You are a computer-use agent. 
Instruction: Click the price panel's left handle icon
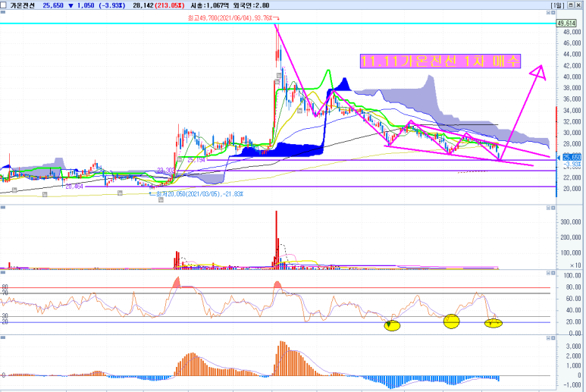[3, 12]
